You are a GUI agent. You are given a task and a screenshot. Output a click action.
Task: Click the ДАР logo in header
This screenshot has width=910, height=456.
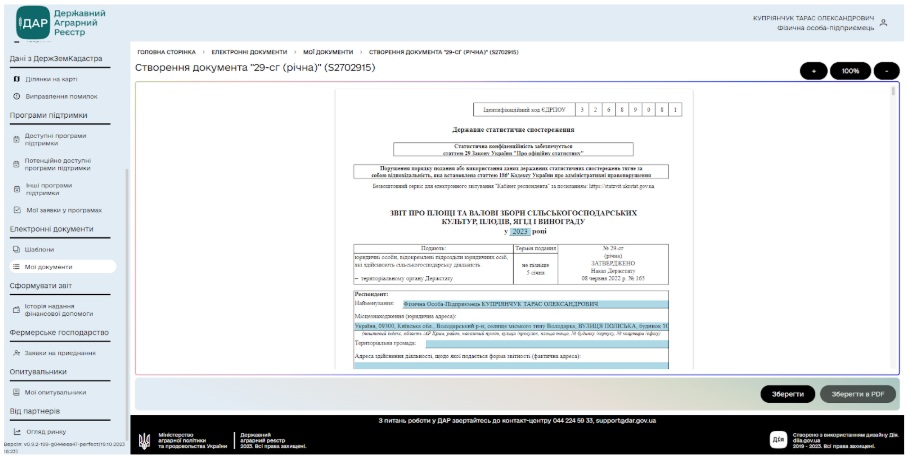tap(33, 23)
